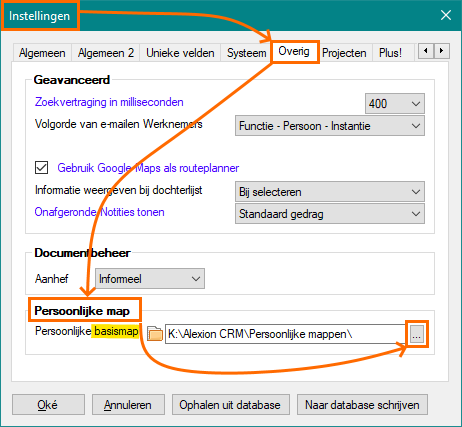
Task: Click the folder icon beside Persoonlijke basismap
Action: (x=155, y=333)
